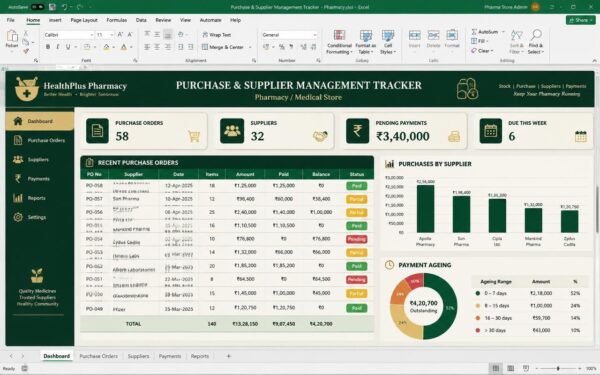Click the Suppliers card handshake icon
Viewport: 600px width, 375px height.
point(320,136)
